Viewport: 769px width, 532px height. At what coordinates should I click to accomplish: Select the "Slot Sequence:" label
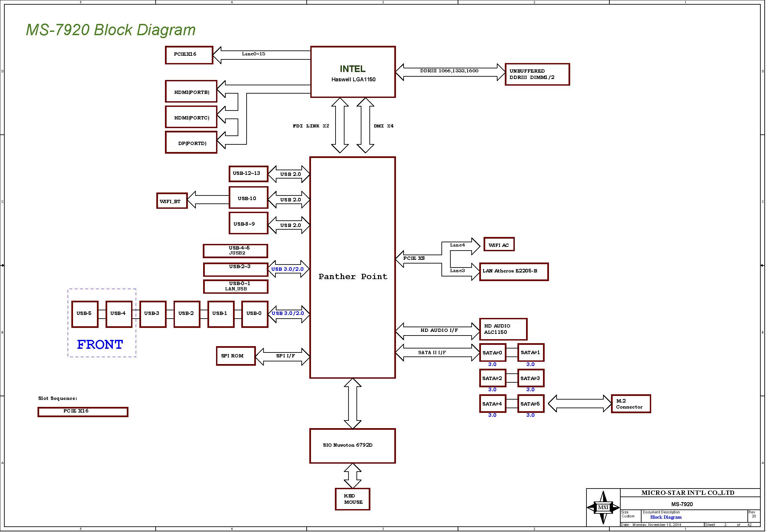(x=58, y=398)
